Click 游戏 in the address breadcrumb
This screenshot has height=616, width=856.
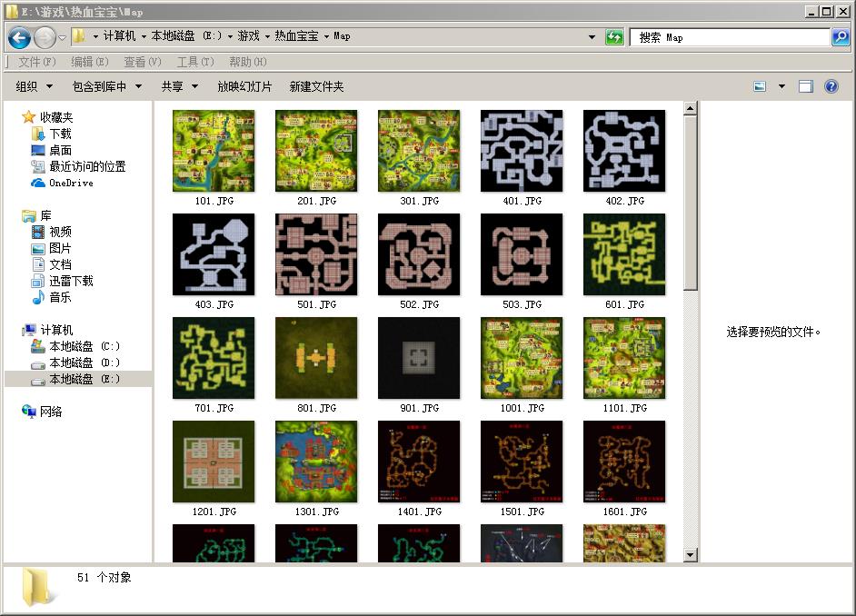pos(248,36)
